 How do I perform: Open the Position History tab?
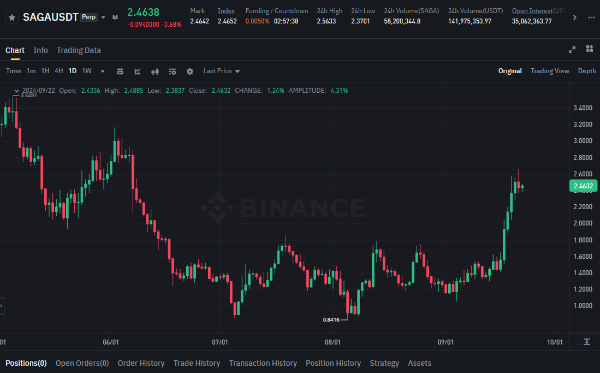pyautogui.click(x=333, y=363)
